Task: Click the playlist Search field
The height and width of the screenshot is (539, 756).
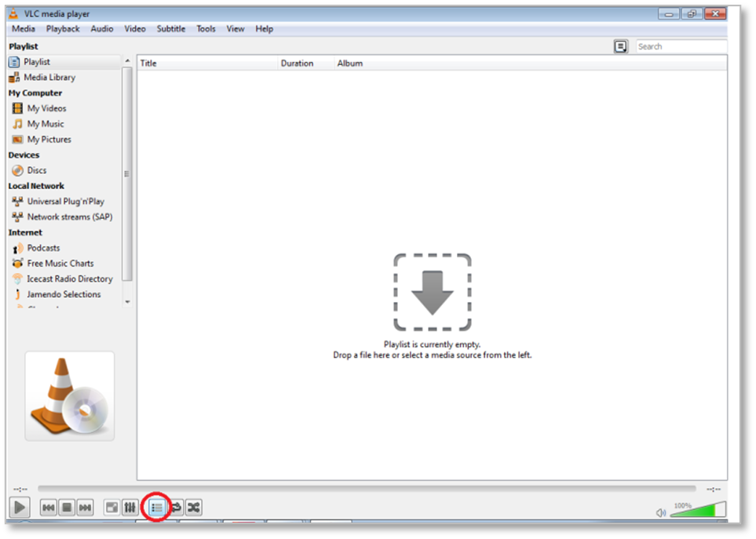Action: point(680,46)
